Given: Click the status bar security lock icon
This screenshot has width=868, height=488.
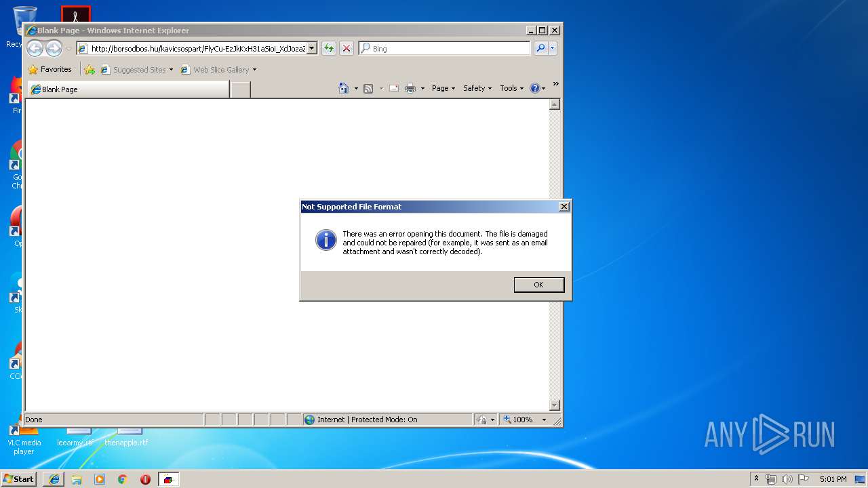Looking at the screenshot, I should (481, 420).
